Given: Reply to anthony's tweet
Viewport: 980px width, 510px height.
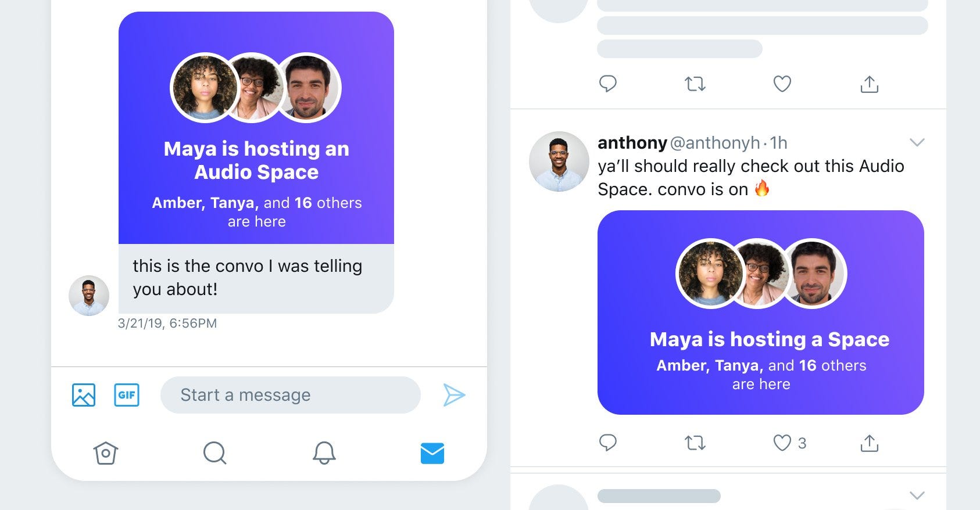Looking at the screenshot, I should [608, 443].
